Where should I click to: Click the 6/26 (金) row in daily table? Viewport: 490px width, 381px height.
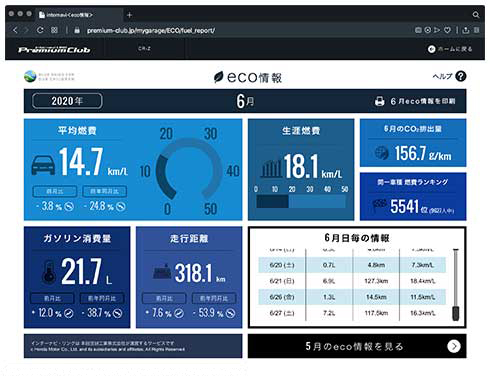[x=352, y=297]
